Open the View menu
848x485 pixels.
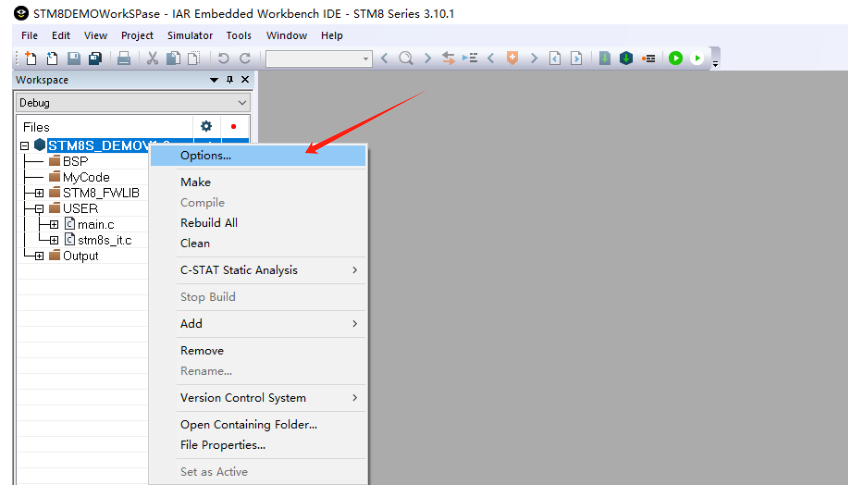(95, 36)
